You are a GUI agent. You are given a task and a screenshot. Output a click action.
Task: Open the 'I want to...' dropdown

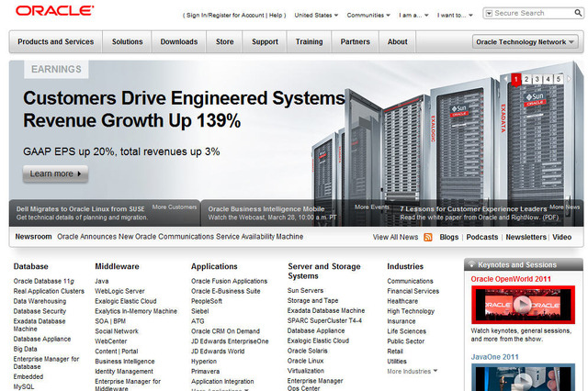[455, 16]
